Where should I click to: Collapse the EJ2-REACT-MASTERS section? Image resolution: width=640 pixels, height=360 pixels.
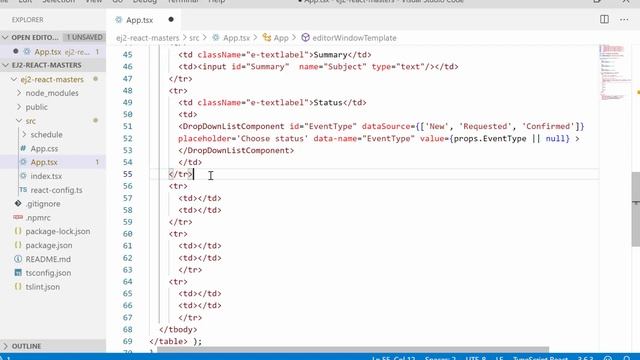(x=53, y=65)
